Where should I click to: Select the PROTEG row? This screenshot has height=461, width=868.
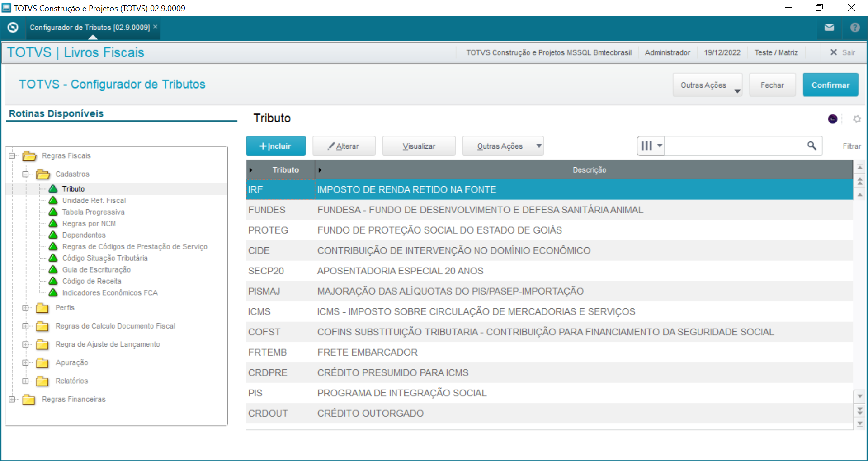click(x=549, y=230)
